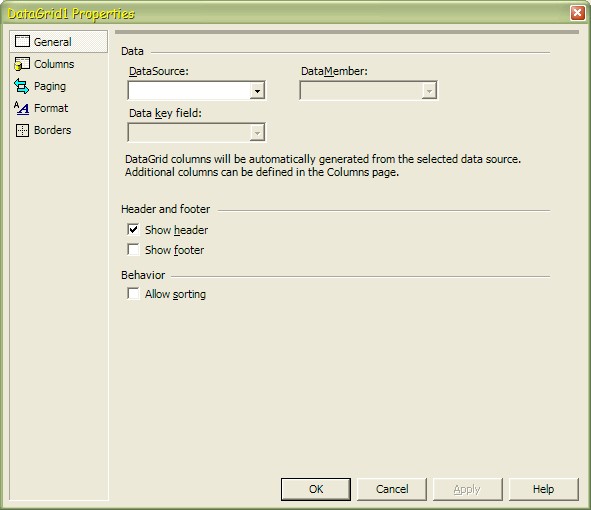The width and height of the screenshot is (591, 510).
Task: Open the Data key field dropdown arrow
Action: pyautogui.click(x=257, y=133)
